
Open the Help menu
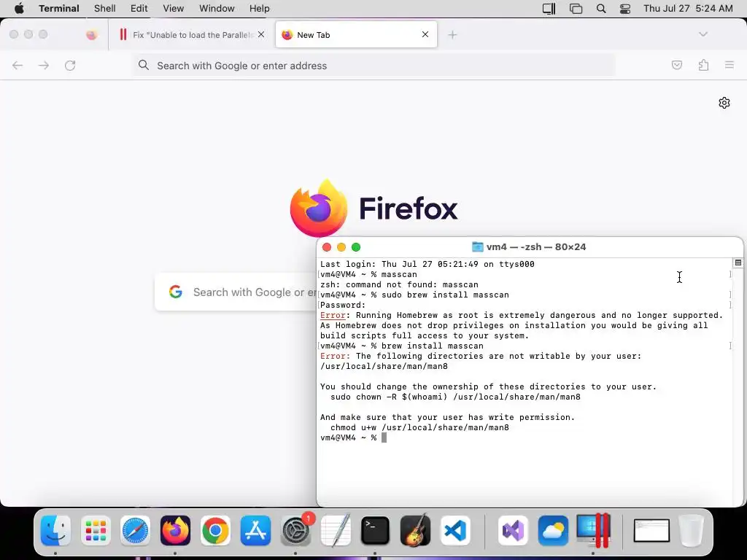click(x=259, y=8)
